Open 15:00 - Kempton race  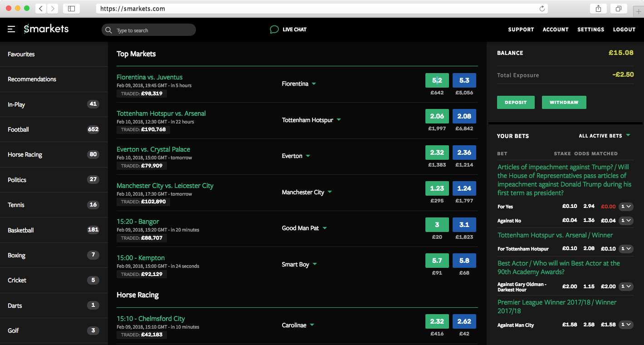point(141,258)
